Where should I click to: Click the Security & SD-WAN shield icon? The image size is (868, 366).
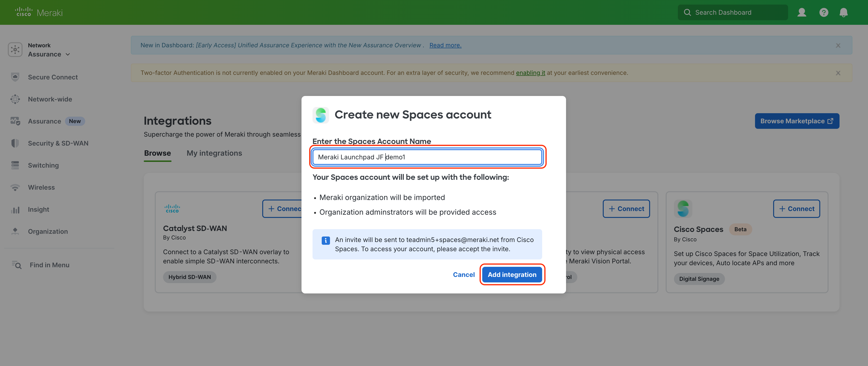[15, 143]
